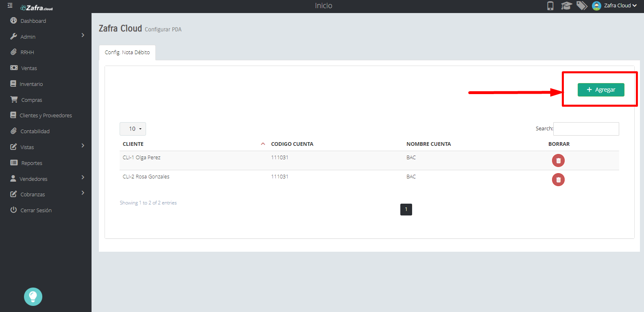
Task: Open the graduation cap tutorials icon
Action: click(566, 6)
